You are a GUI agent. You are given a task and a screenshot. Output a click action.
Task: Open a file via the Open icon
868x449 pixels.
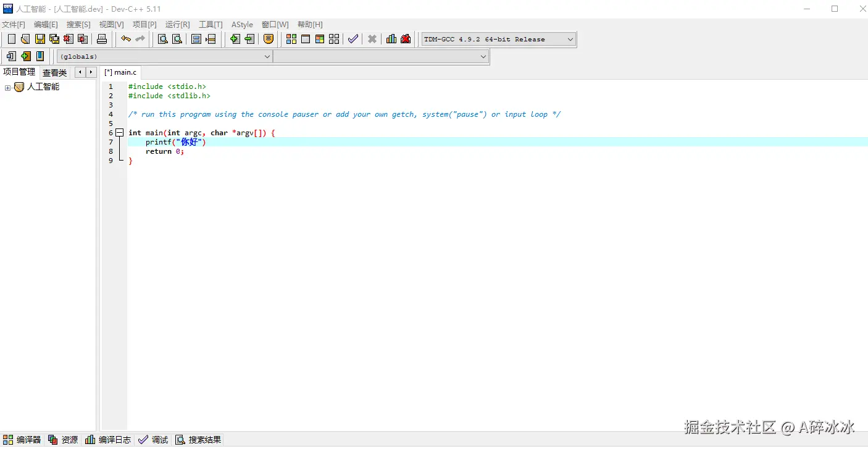click(x=25, y=39)
